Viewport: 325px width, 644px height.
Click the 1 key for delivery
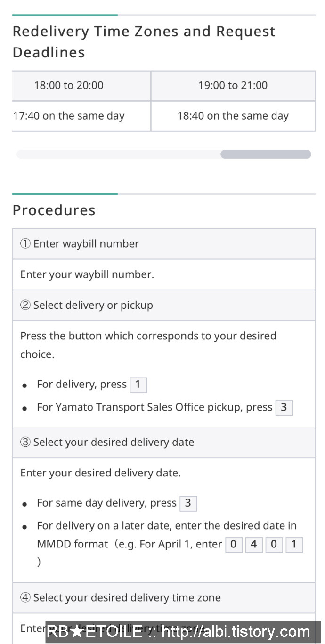tap(138, 385)
